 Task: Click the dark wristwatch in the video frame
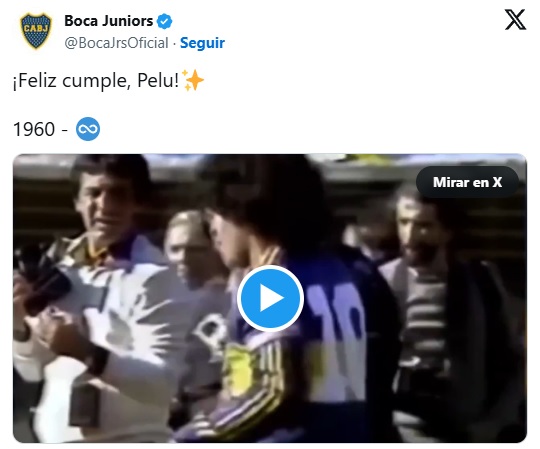tap(96, 360)
